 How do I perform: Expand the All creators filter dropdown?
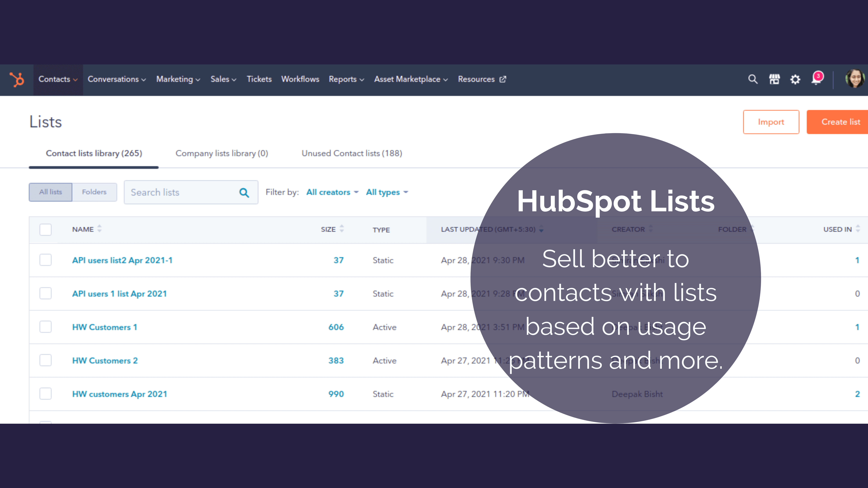click(332, 192)
